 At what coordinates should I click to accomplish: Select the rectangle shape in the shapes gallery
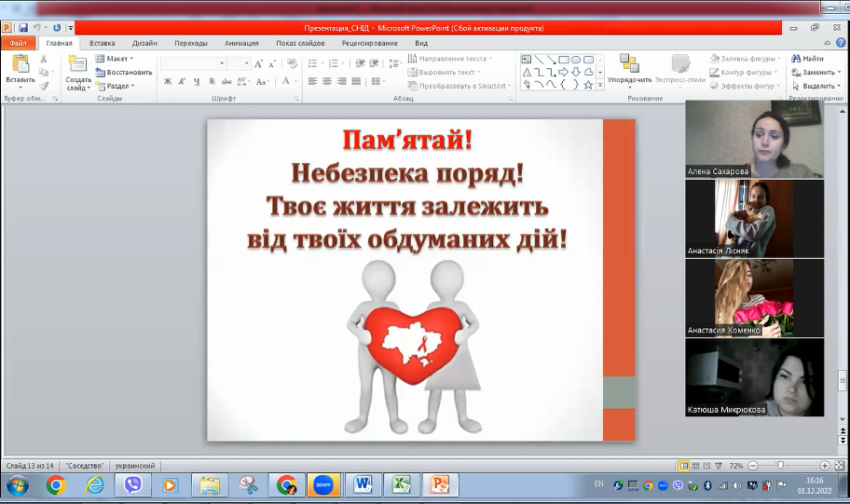pos(564,60)
